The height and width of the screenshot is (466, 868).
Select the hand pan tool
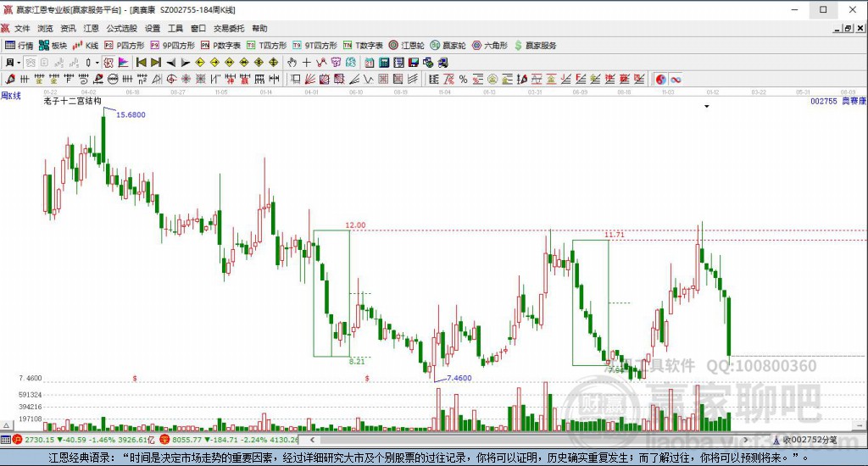point(292,63)
